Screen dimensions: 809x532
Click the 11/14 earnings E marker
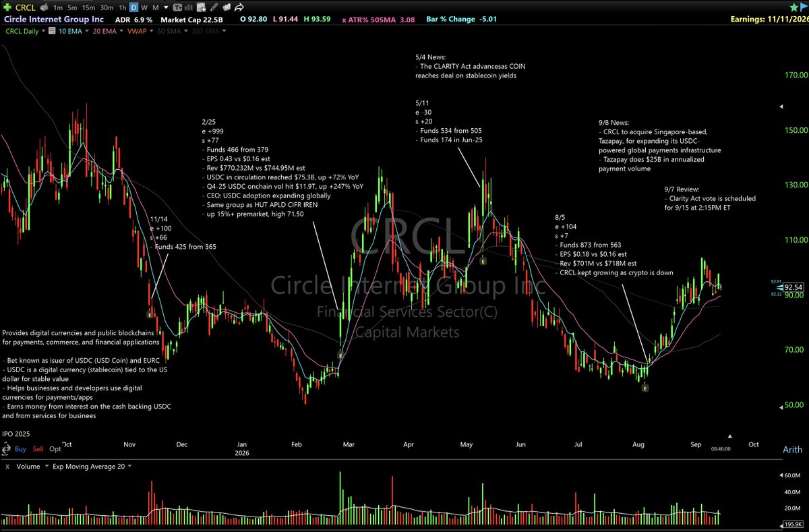click(x=151, y=314)
